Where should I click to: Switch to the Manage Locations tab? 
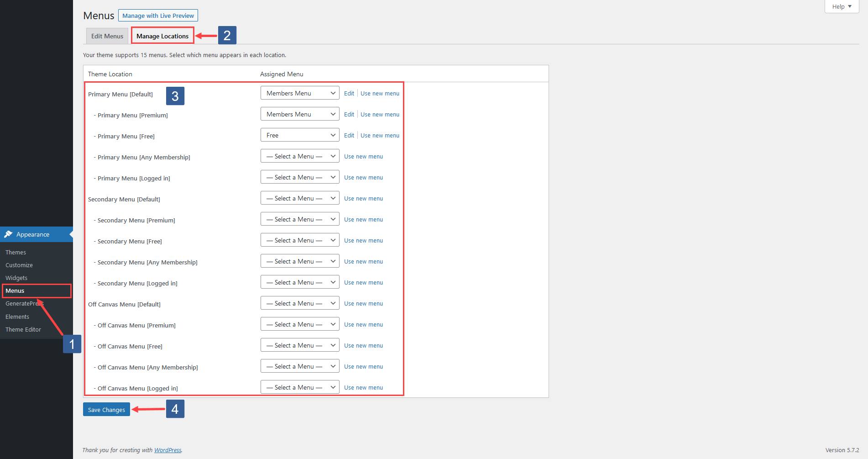162,36
